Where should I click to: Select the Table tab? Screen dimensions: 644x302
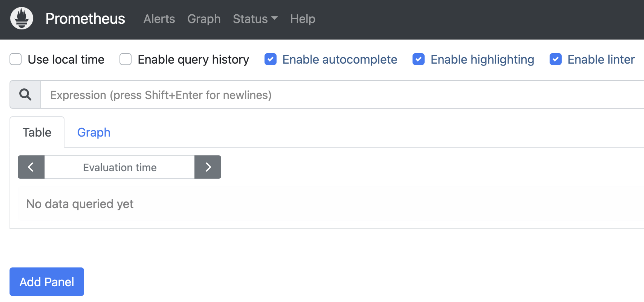[37, 132]
